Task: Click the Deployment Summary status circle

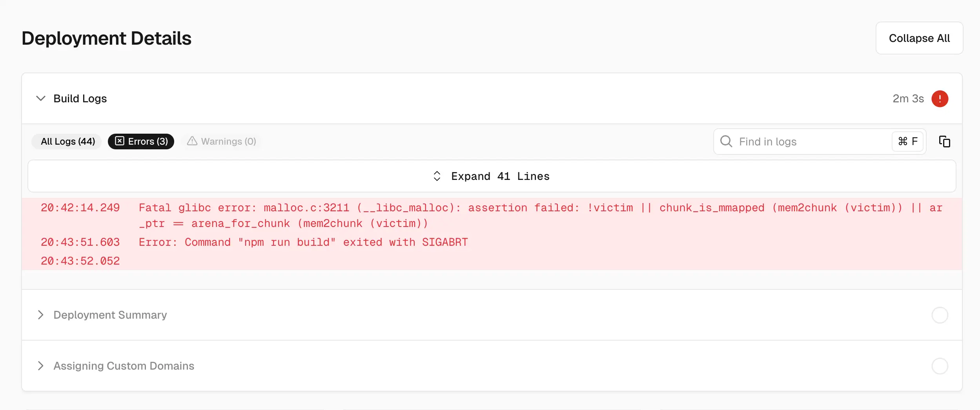Action: 940,315
